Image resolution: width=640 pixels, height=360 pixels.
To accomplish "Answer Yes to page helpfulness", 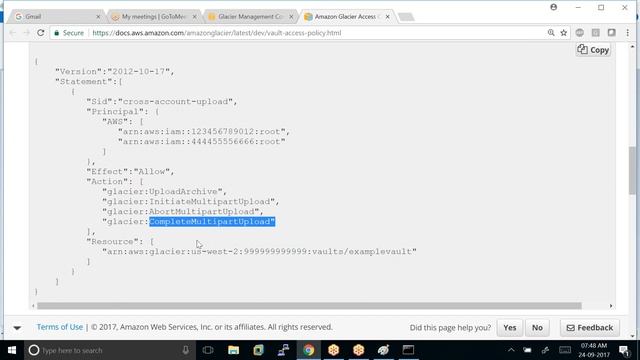I will [x=509, y=328].
